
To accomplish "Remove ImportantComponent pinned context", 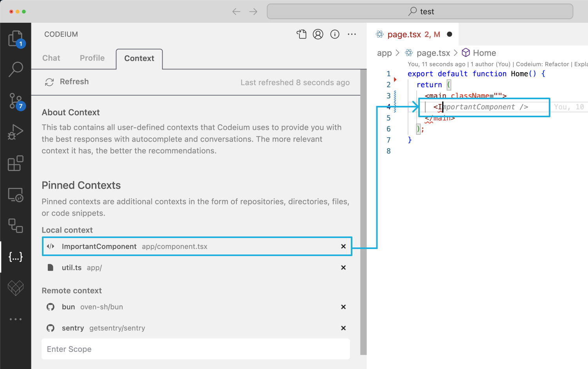I will (x=343, y=246).
